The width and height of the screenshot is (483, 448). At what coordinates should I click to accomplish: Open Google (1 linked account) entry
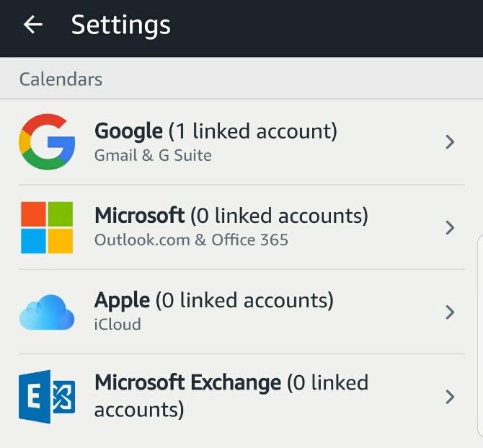216,131
